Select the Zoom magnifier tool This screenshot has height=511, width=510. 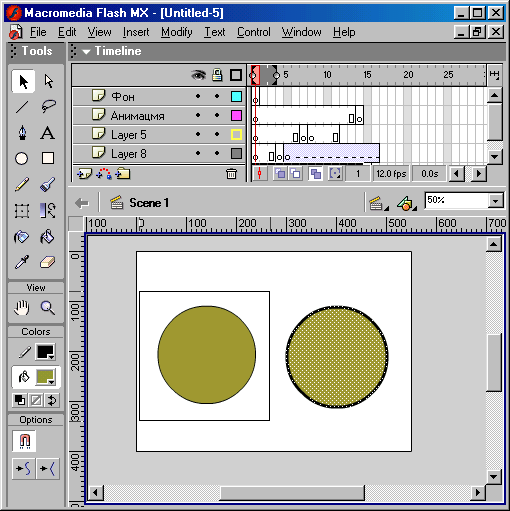48,308
